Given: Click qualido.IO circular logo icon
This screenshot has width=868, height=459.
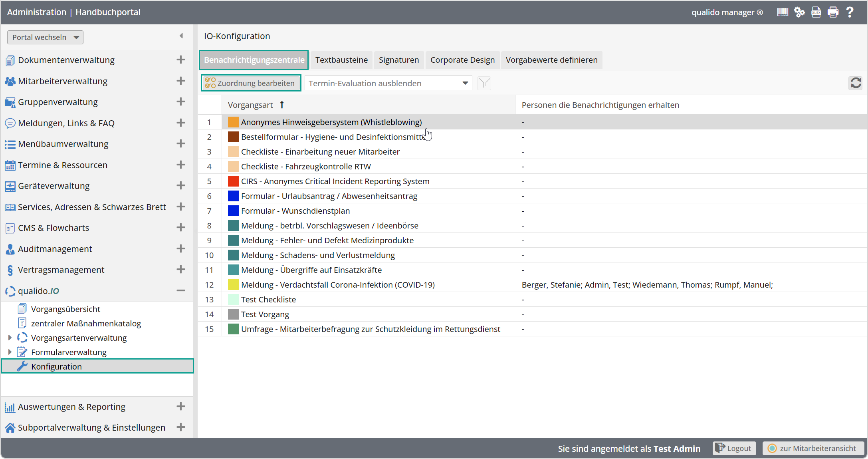Looking at the screenshot, I should point(10,291).
